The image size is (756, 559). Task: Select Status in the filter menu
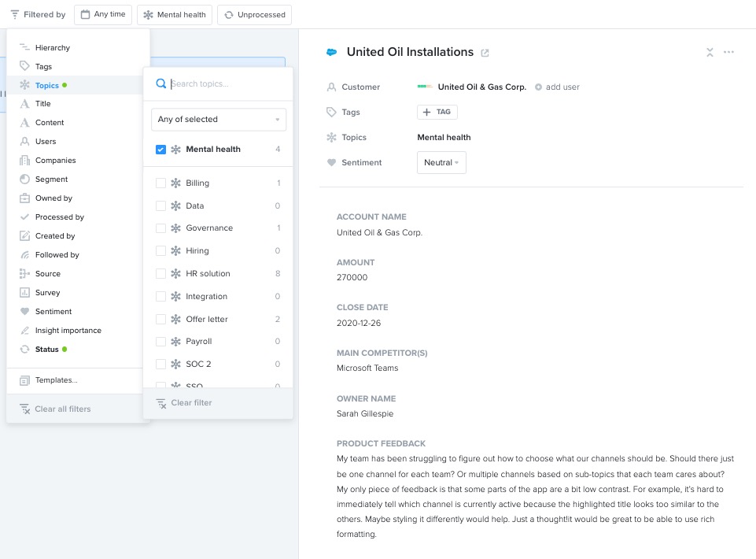(x=75, y=350)
